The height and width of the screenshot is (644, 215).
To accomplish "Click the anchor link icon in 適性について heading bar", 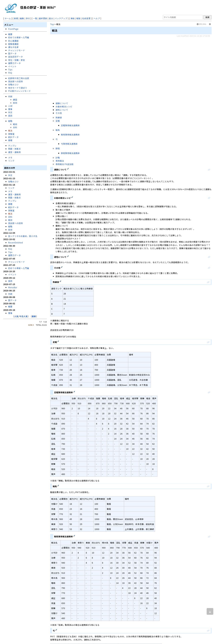I will click(x=209, y=257).
